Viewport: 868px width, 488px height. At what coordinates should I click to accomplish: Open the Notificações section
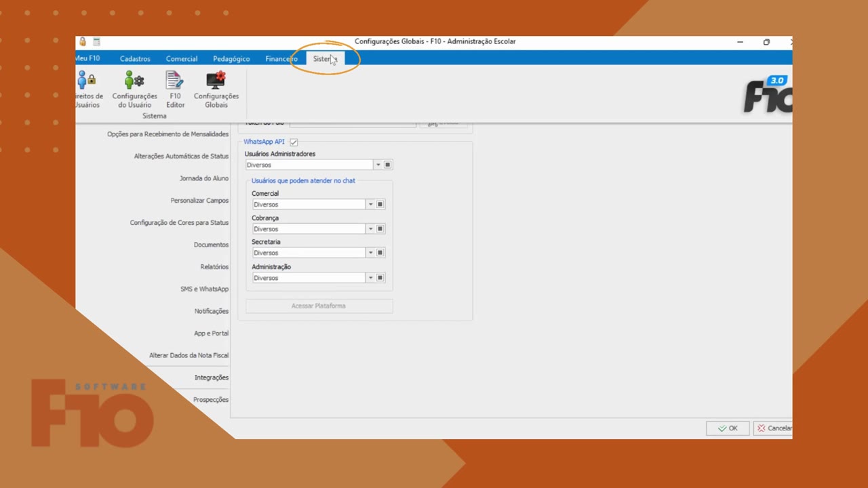click(212, 311)
